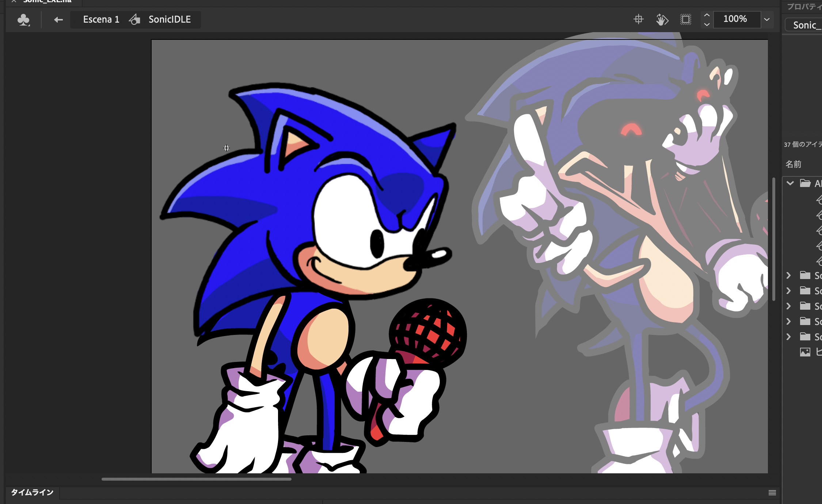Expand the first So folder in the library
Image resolution: width=822 pixels, height=504 pixels.
click(x=789, y=275)
